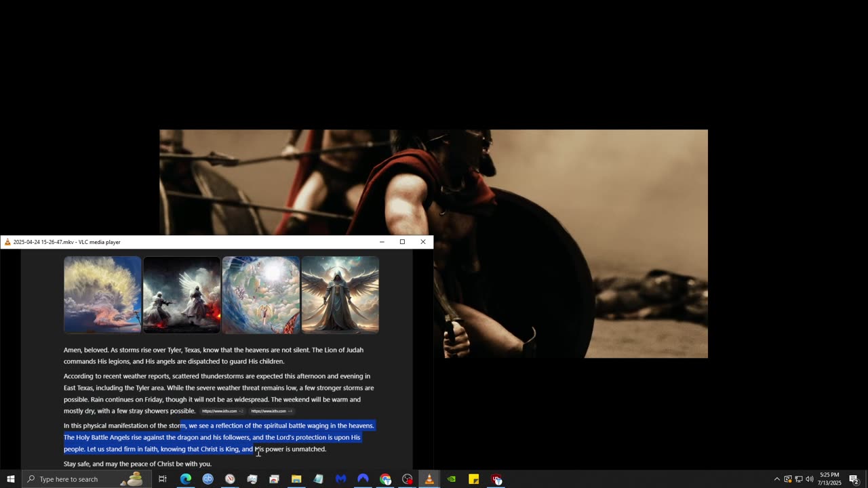Open Sticky Notes from the taskbar

coord(474,479)
